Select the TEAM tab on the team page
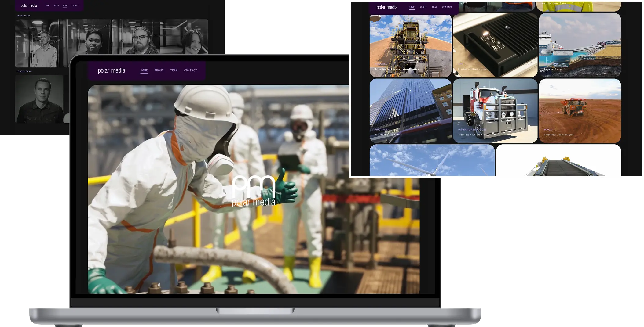The image size is (644, 327). tap(65, 5)
